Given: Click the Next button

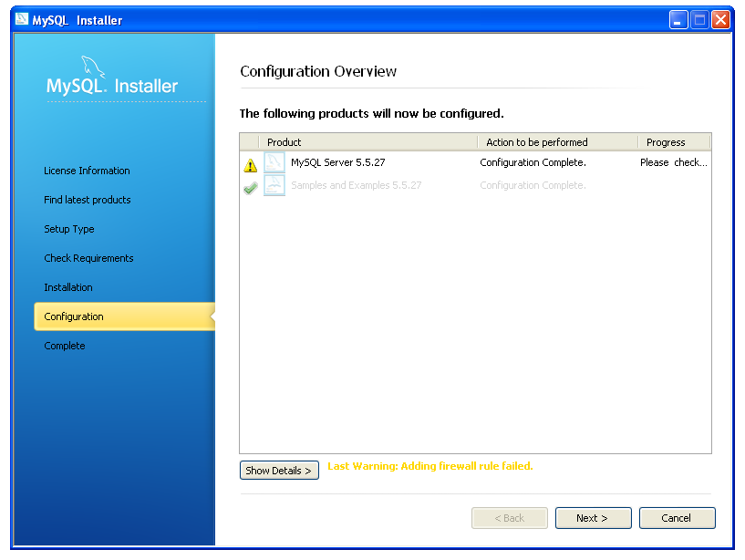Looking at the screenshot, I should 593,518.
